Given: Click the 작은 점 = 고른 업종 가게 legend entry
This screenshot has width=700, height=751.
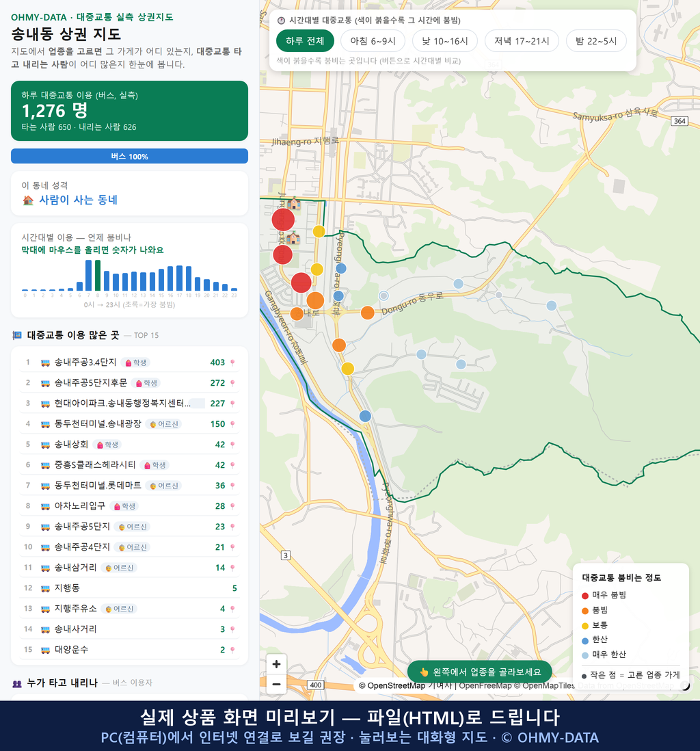Looking at the screenshot, I should 630,675.
